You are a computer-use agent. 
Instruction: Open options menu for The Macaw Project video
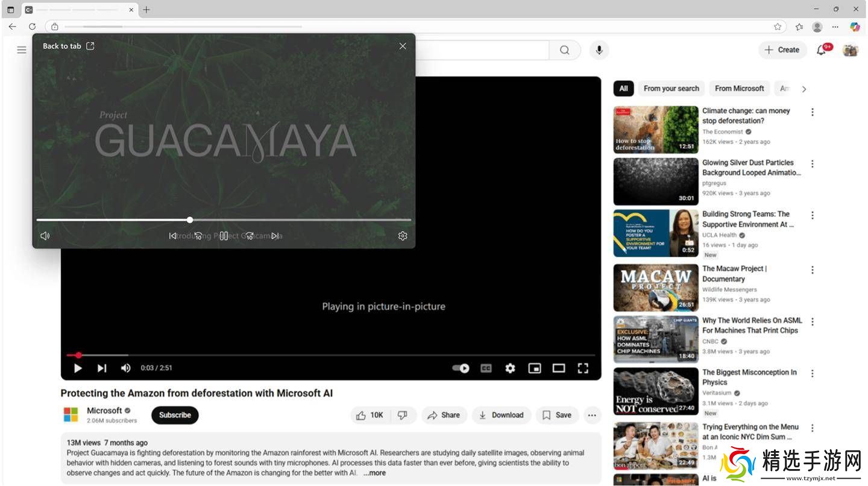[812, 270]
